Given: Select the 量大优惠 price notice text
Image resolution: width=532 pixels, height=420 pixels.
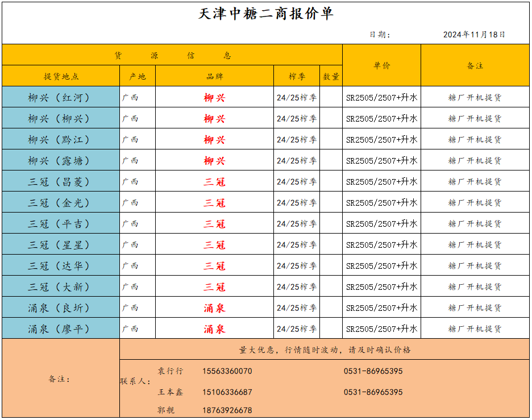Looking at the screenshot, I should pos(325,350).
